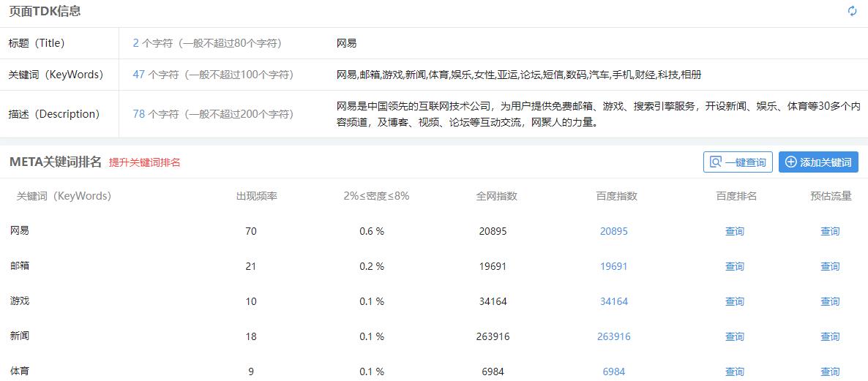The image size is (868, 381).
Task: Click the 添加关键词 button
Action: tap(818, 162)
